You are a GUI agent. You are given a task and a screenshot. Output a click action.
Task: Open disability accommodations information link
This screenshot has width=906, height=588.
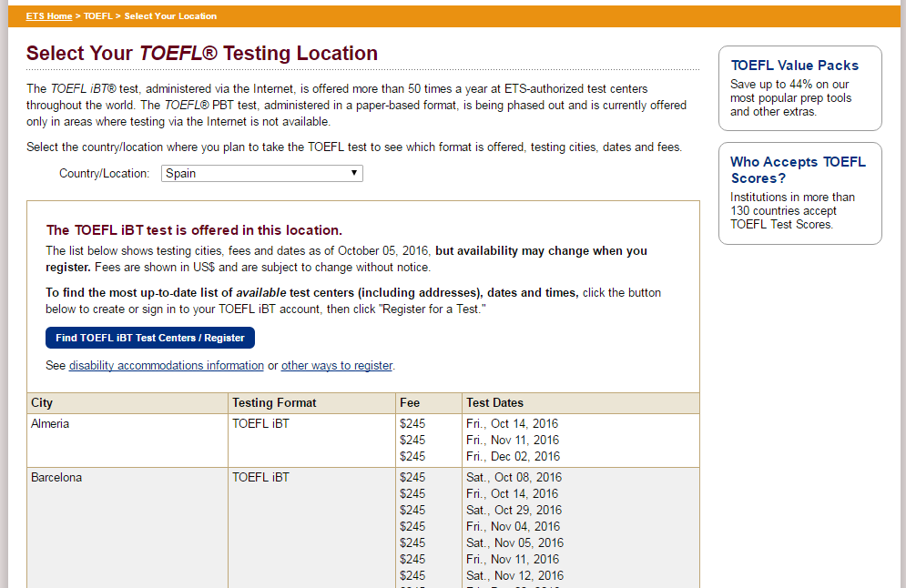[x=166, y=366]
